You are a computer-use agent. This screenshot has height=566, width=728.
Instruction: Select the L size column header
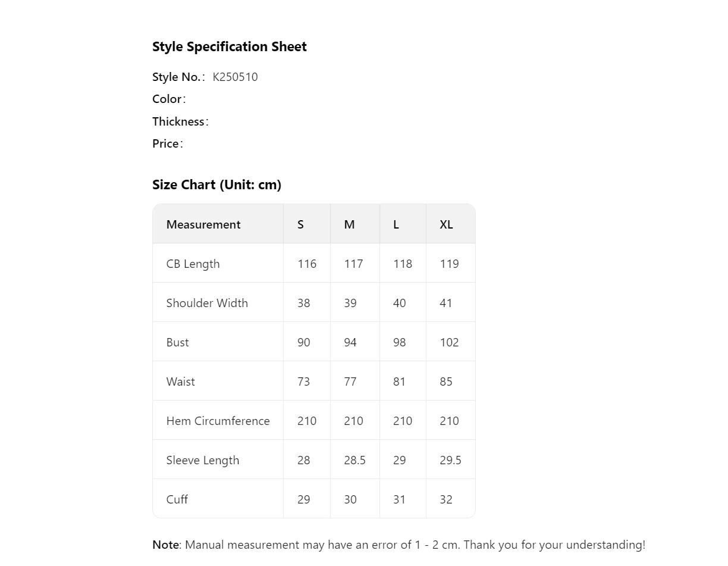pyautogui.click(x=396, y=225)
